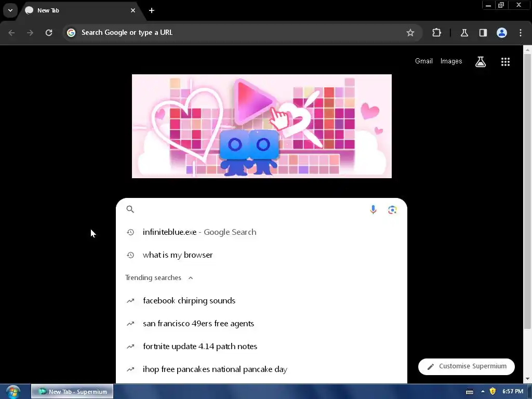The image size is (532, 399).
Task: Select 'ihop free pancakes national pancake day'
Action: pyautogui.click(x=261, y=369)
